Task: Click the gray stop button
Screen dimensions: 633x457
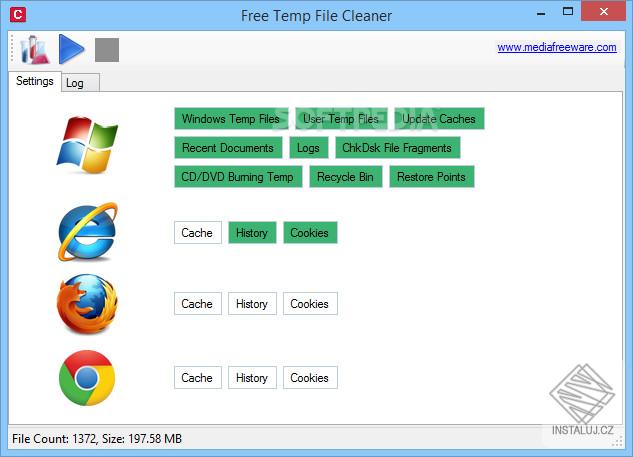Action: tap(107, 50)
